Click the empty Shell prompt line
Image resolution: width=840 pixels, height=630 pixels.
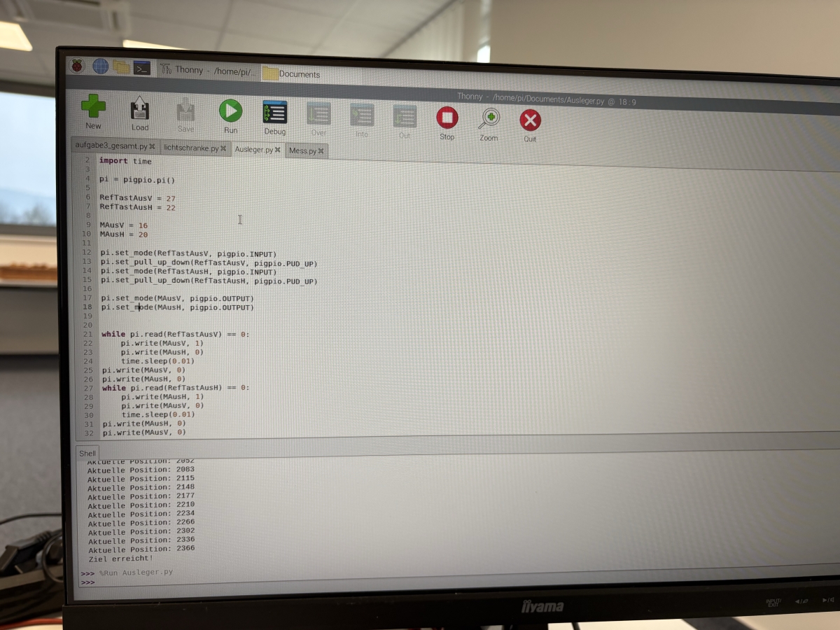[280, 582]
